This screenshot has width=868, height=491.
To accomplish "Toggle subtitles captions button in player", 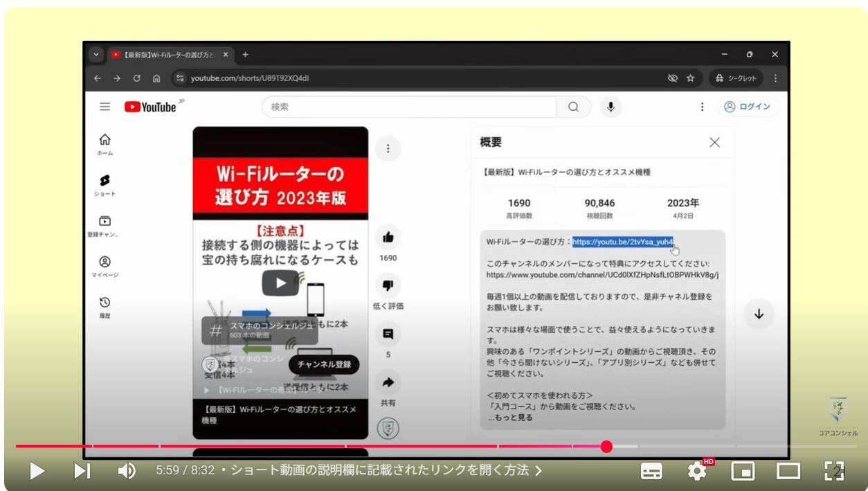I will coord(651,472).
